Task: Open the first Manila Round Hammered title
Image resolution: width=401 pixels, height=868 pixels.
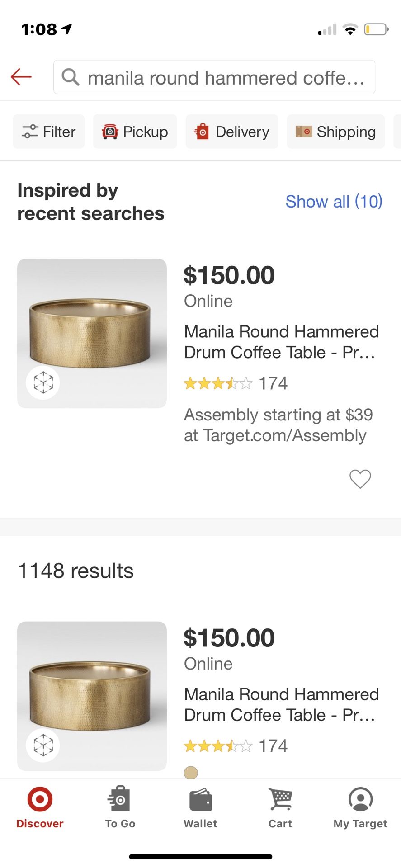Action: (281, 342)
